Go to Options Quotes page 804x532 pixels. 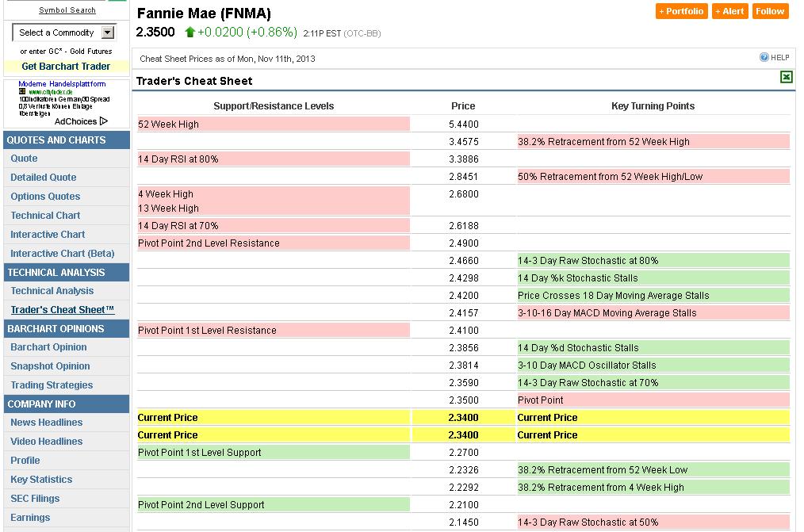click(45, 197)
